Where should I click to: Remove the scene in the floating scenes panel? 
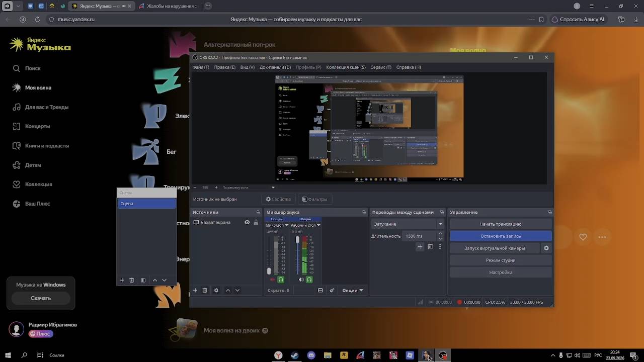(132, 280)
